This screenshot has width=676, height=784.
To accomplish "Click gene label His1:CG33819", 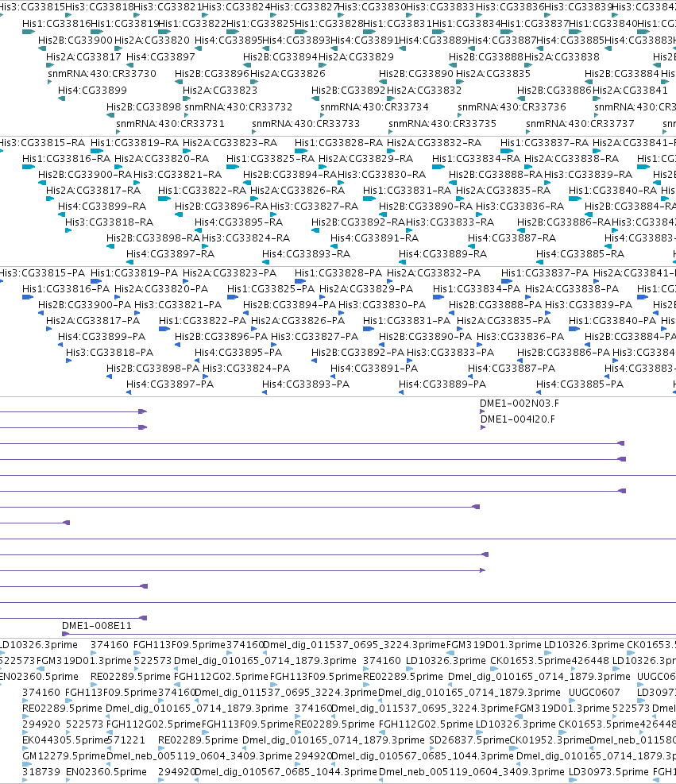I will 125,24.
